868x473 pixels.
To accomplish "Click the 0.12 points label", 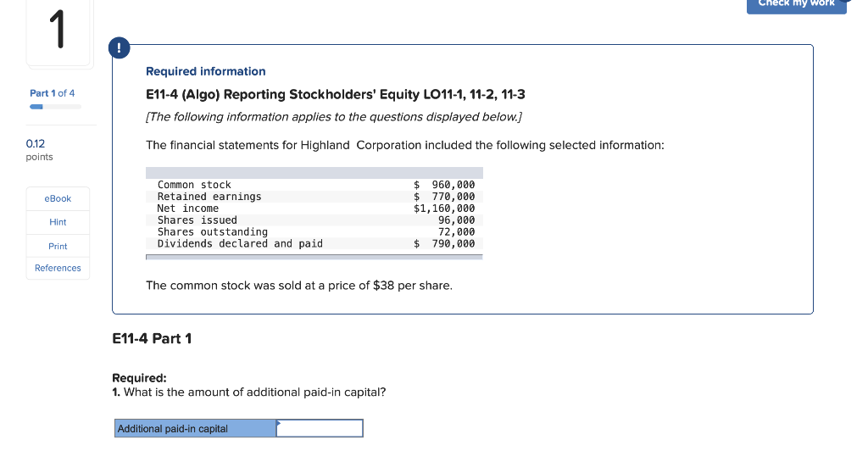I will [x=39, y=150].
